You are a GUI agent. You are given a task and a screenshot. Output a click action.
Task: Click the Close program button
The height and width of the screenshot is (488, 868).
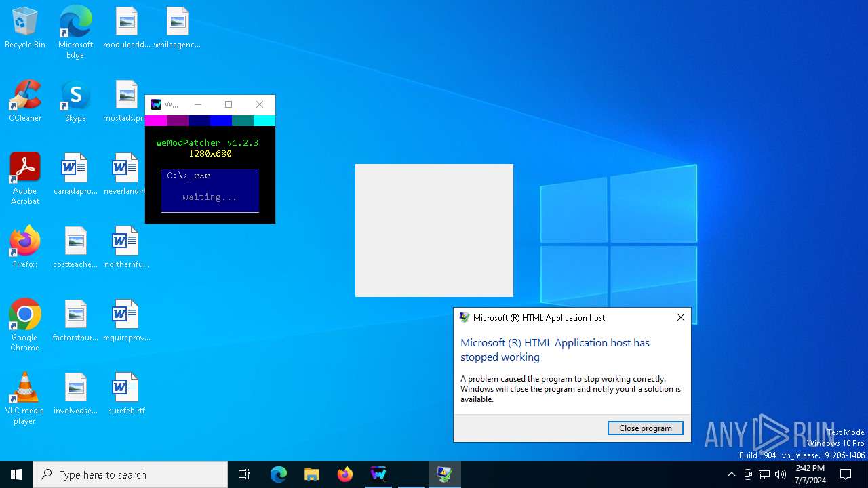point(646,428)
